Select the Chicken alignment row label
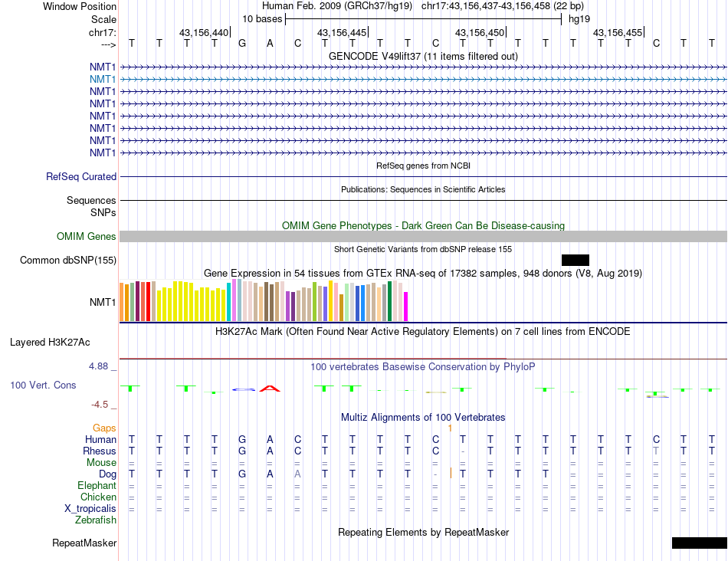This screenshot has height=561, width=728. coord(98,497)
